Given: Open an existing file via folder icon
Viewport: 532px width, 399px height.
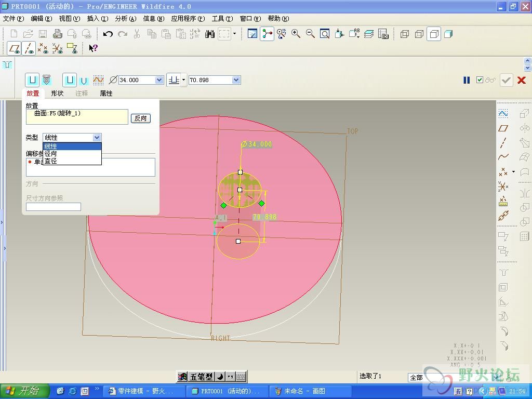Looking at the screenshot, I should click(x=28, y=34).
